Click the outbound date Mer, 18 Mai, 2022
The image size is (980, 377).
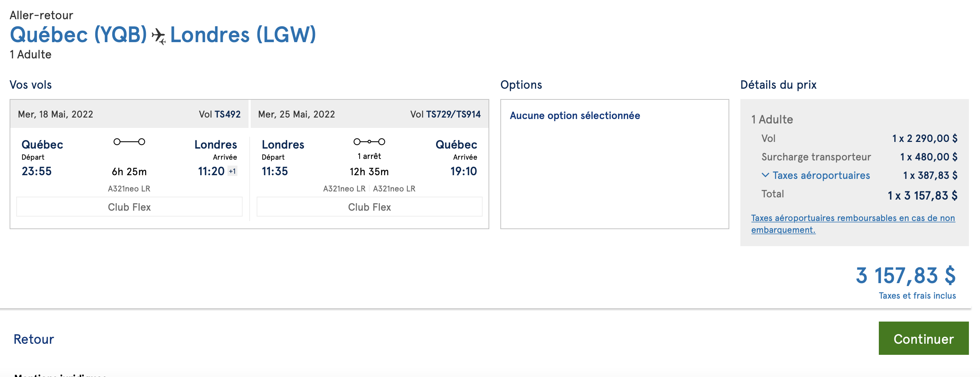pos(55,114)
